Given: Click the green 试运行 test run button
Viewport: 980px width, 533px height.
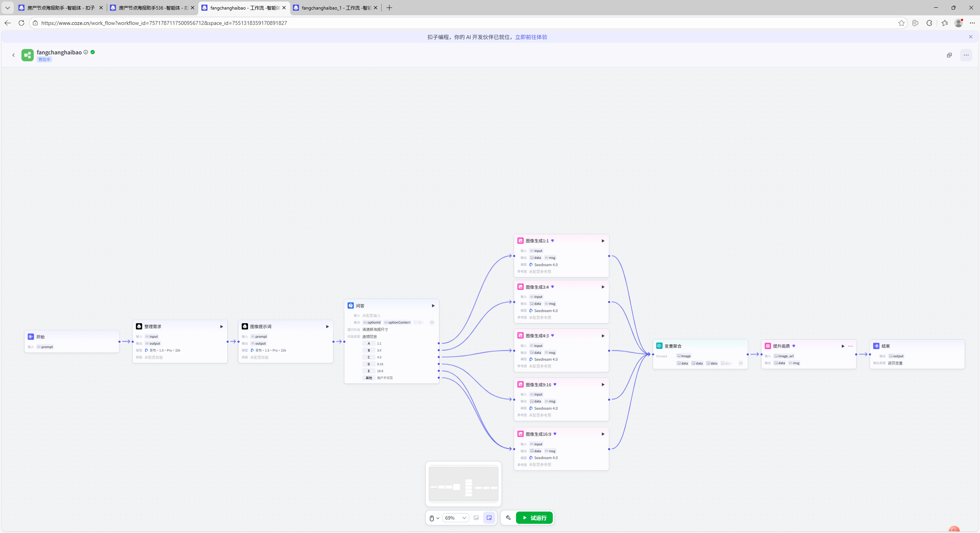Looking at the screenshot, I should pyautogui.click(x=534, y=518).
